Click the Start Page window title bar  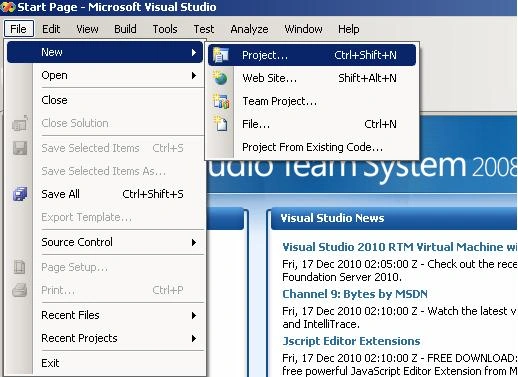(259, 7)
